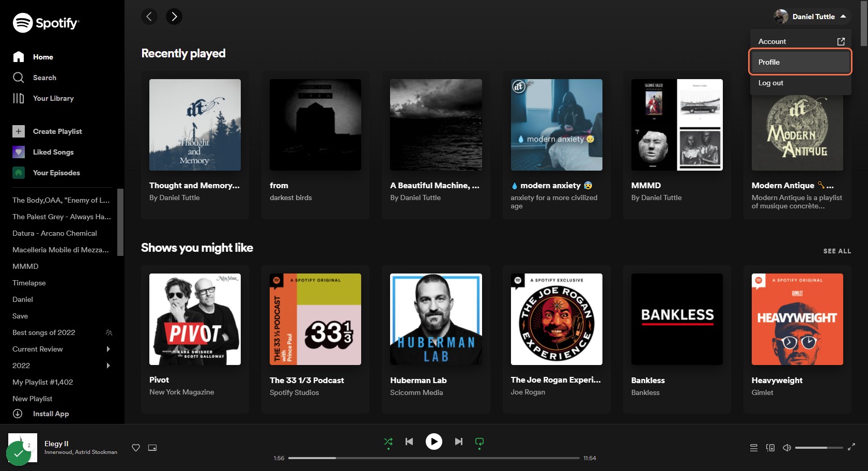Choose Log out from user menu
This screenshot has height=471, width=868.
click(800, 83)
